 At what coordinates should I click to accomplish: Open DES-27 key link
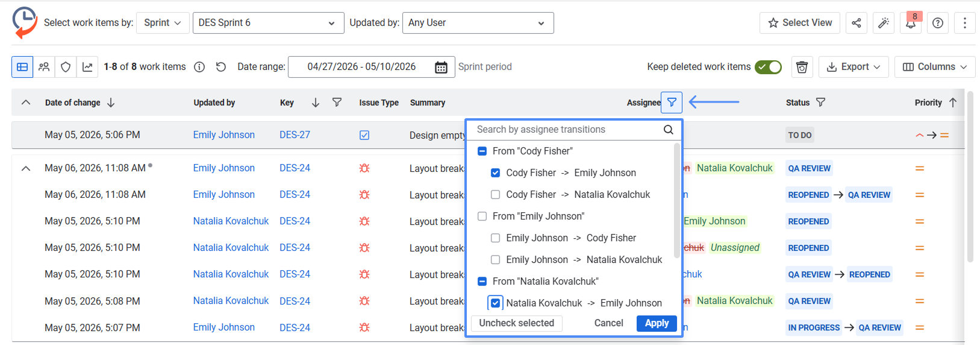[x=295, y=135]
